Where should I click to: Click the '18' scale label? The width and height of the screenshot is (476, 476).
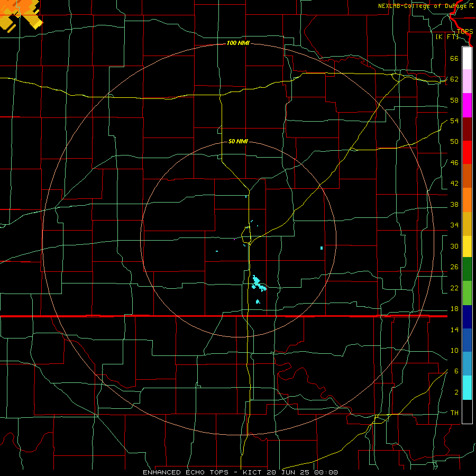(454, 309)
